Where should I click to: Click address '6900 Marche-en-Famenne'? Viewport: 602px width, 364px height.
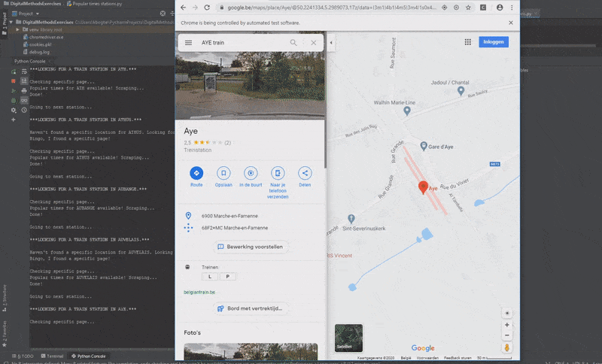click(x=230, y=216)
